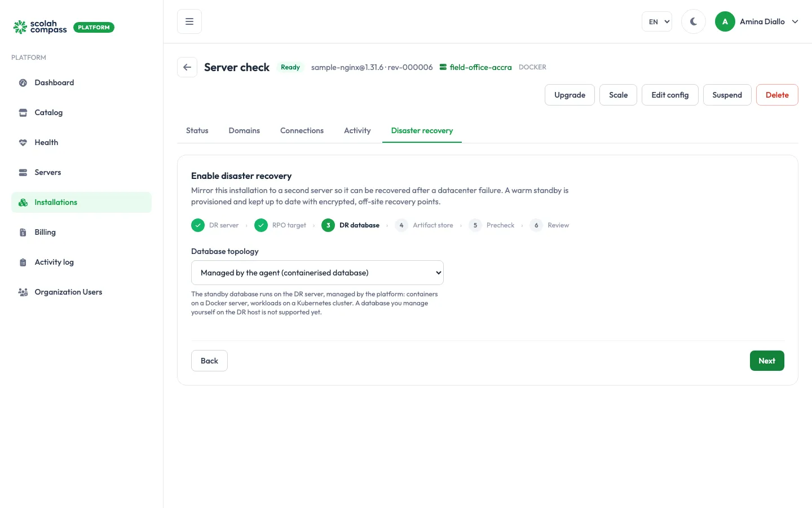
Task: Click the Organization Users group icon
Action: click(x=23, y=292)
